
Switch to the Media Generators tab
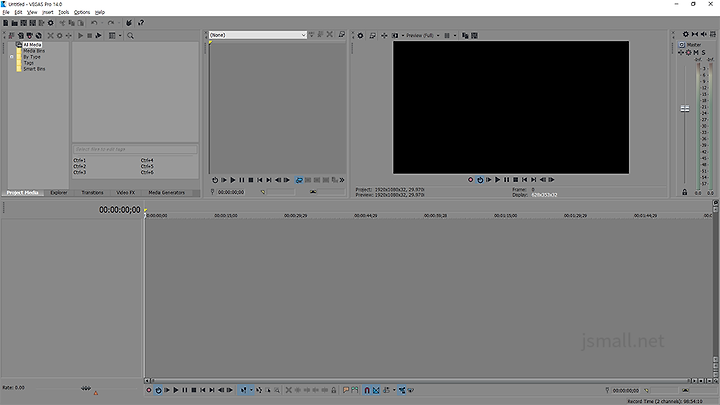tap(166, 192)
